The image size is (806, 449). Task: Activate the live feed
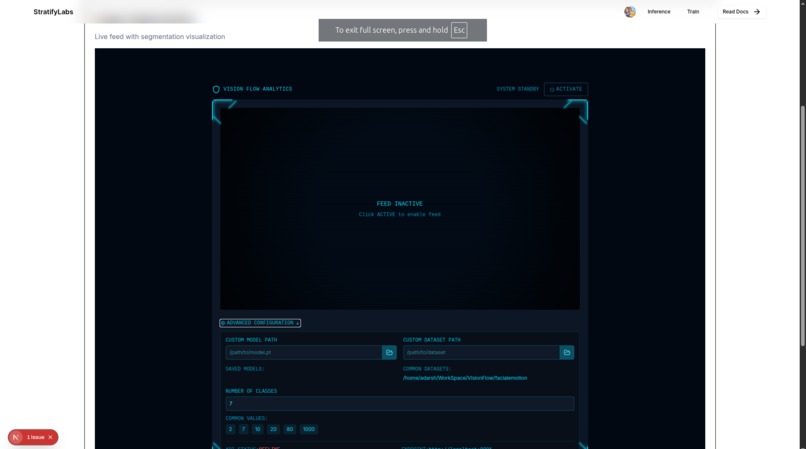coord(566,89)
